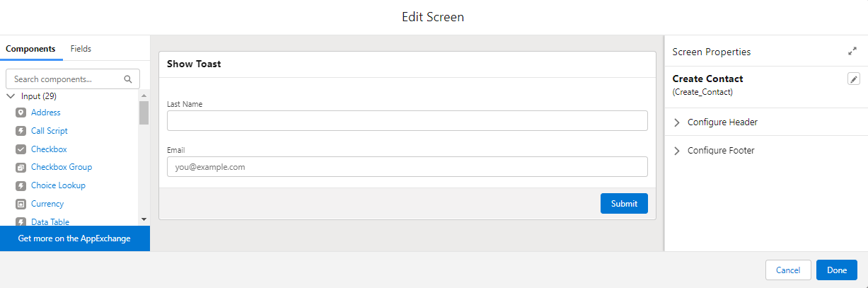Click the expand panel arrows icon
This screenshot has height=288, width=868.
tap(852, 52)
